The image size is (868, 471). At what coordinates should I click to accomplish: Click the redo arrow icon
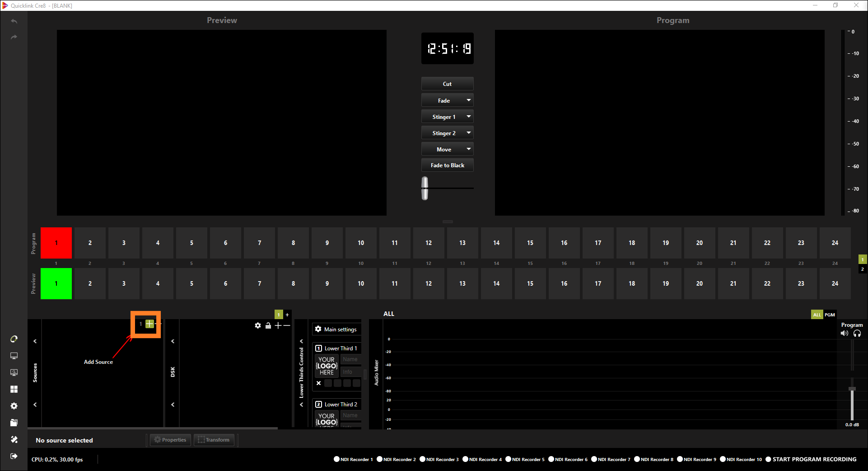click(14, 37)
